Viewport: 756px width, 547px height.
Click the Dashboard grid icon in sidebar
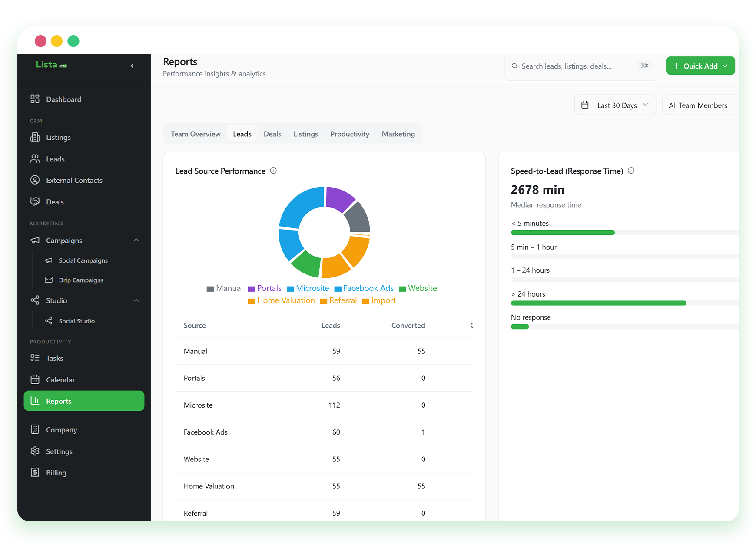click(x=35, y=99)
